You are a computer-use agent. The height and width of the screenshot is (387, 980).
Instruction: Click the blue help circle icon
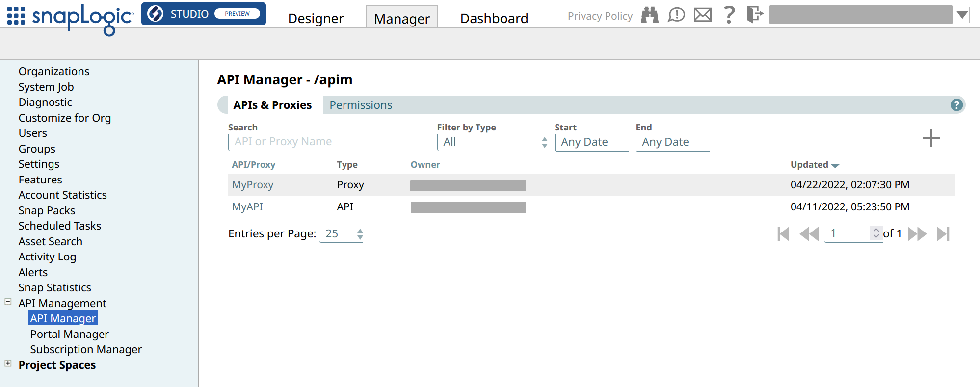(956, 105)
